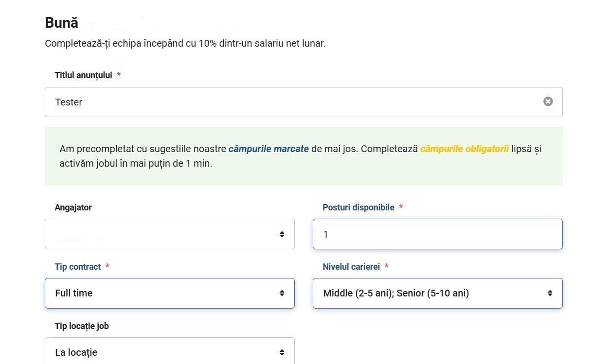Expand the Middle; Senior career level dropdown

pyautogui.click(x=438, y=293)
